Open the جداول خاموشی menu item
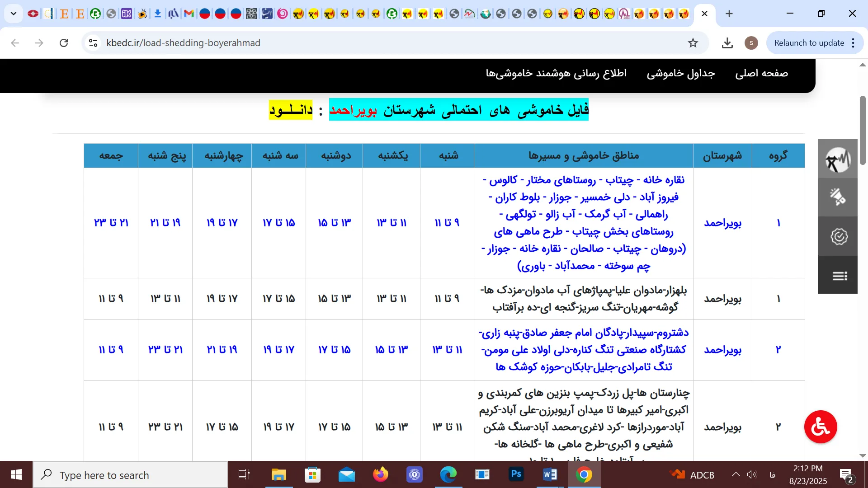 680,73
